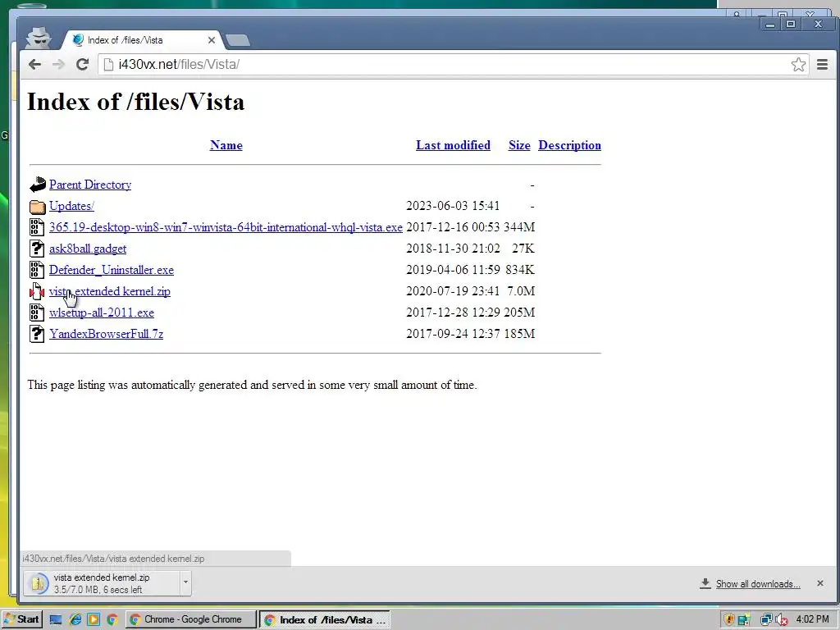840x630 pixels.
Task: Switch to Chrome - Google Chrome taskbar button
Action: [x=190, y=620]
